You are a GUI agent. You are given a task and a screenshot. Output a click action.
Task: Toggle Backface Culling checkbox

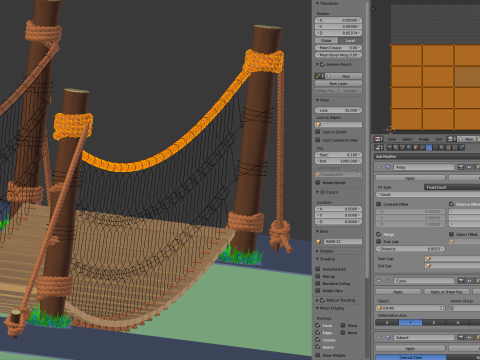point(318,283)
